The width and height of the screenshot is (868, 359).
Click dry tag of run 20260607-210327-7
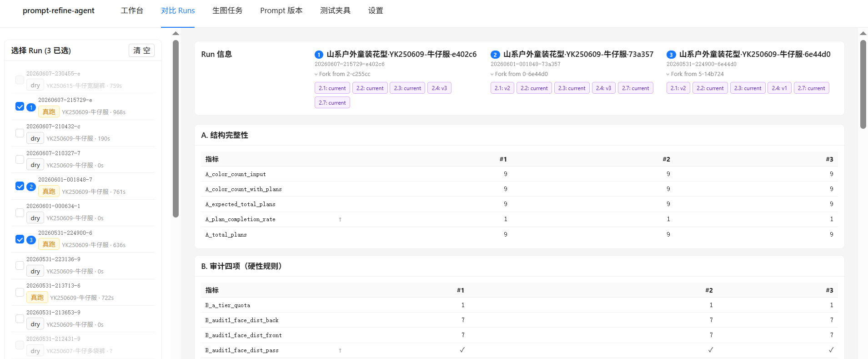tap(35, 165)
